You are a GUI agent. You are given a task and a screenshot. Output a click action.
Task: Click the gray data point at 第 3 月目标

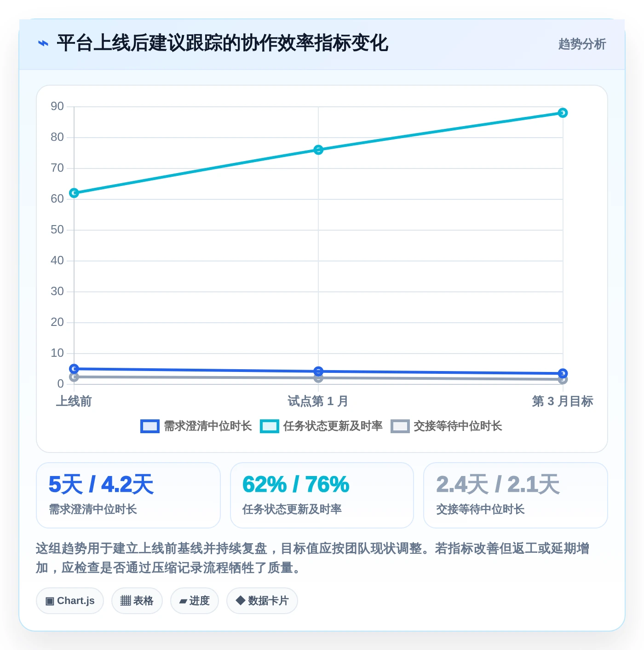[x=563, y=379]
